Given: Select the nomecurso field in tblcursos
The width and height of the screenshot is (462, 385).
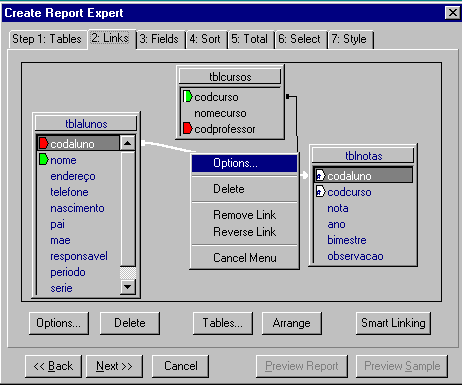Looking at the screenshot, I should pyautogui.click(x=220, y=113).
